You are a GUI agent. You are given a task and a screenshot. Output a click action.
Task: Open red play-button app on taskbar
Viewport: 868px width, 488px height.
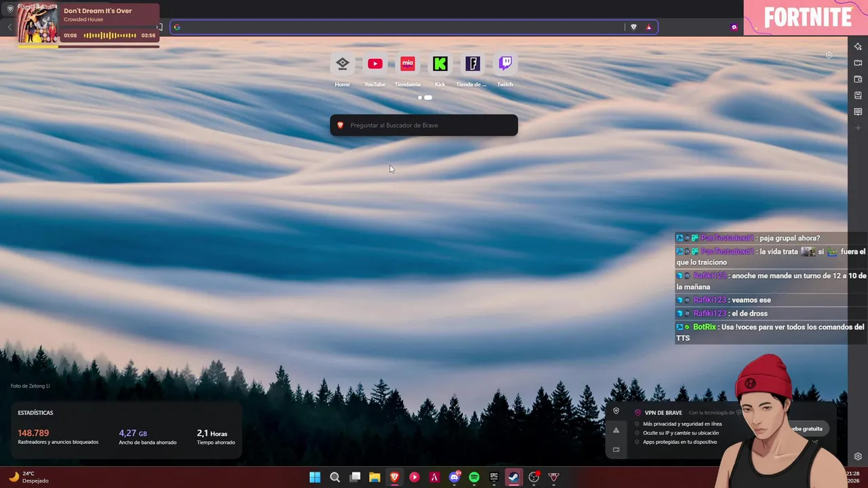[414, 477]
